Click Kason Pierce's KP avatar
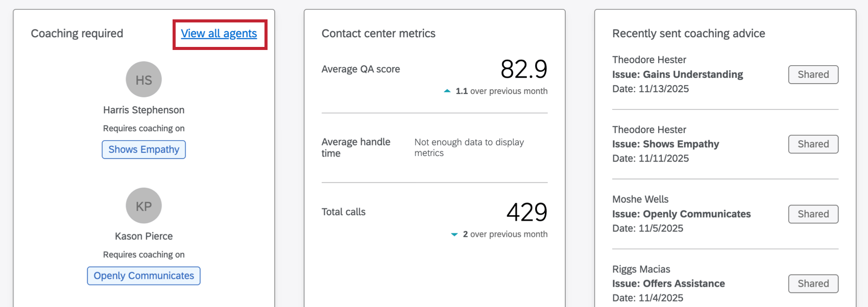 (x=143, y=206)
